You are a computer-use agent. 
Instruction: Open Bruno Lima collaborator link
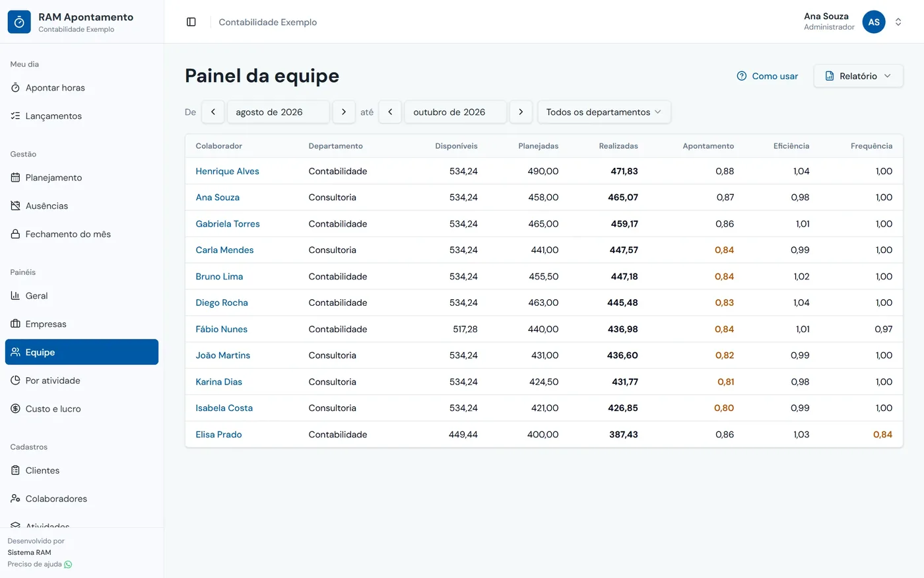pos(219,277)
